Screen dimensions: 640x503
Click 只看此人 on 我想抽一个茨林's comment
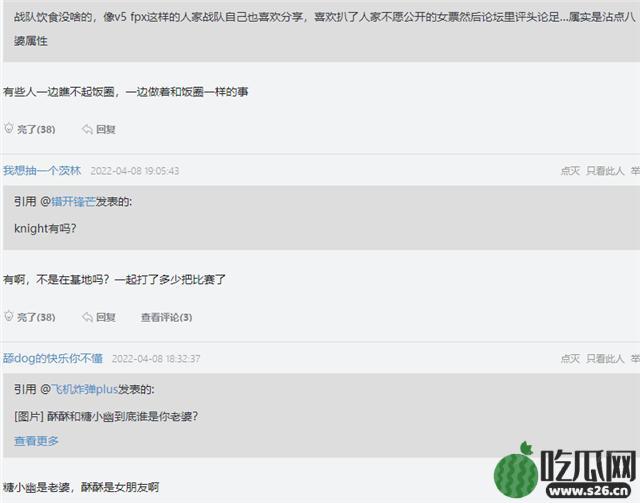pyautogui.click(x=605, y=171)
